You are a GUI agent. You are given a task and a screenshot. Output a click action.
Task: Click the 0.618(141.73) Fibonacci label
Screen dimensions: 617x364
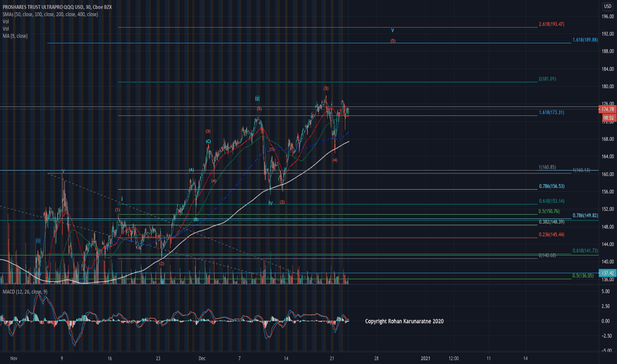(585, 251)
